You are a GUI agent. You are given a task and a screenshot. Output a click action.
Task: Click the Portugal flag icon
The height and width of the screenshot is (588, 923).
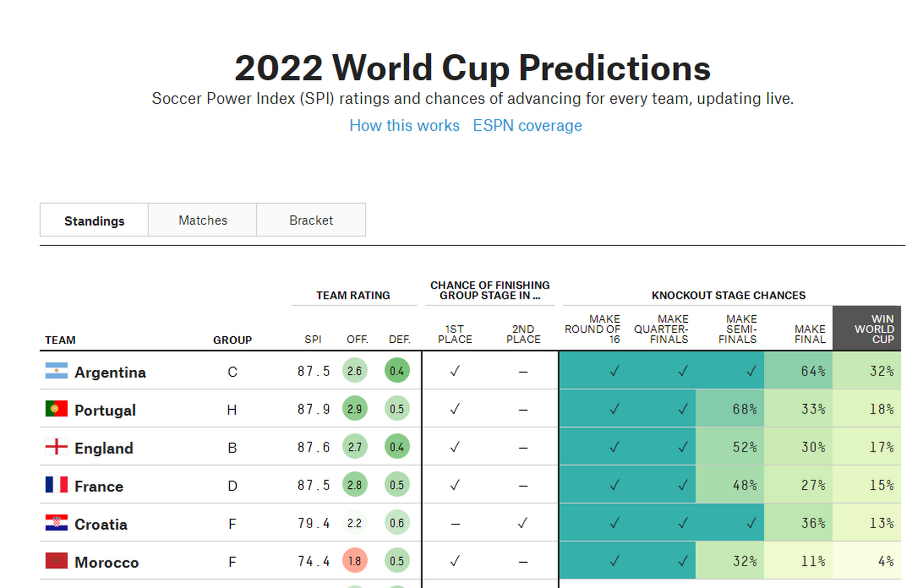pyautogui.click(x=57, y=408)
